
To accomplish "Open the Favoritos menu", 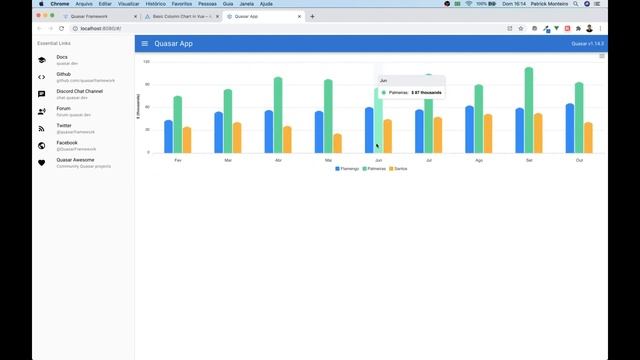I will [x=182, y=4].
